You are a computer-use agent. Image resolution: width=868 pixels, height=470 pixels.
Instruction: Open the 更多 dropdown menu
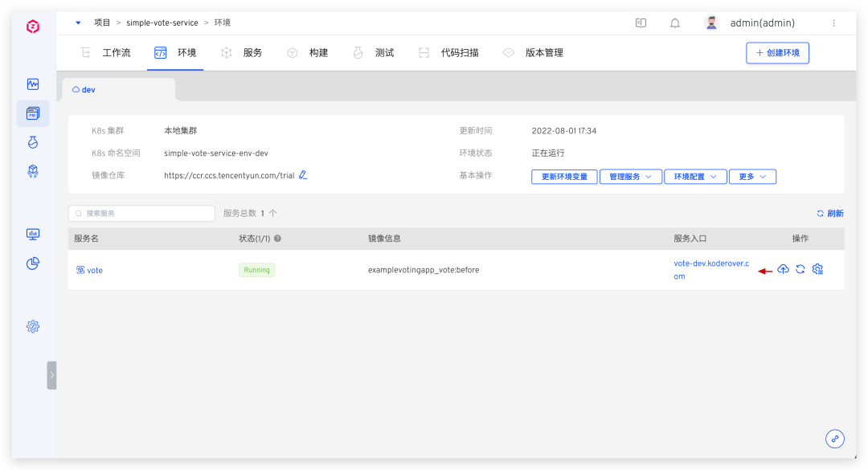point(752,177)
